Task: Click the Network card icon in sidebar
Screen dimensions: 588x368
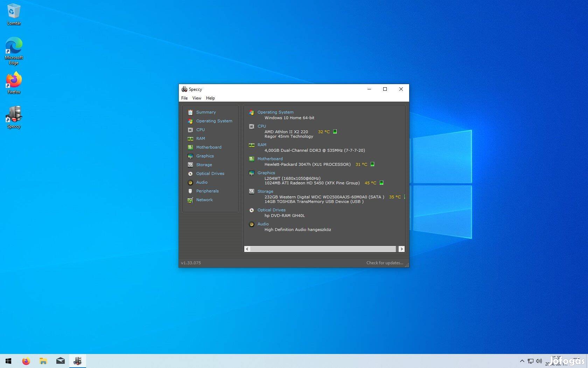Action: click(x=190, y=200)
